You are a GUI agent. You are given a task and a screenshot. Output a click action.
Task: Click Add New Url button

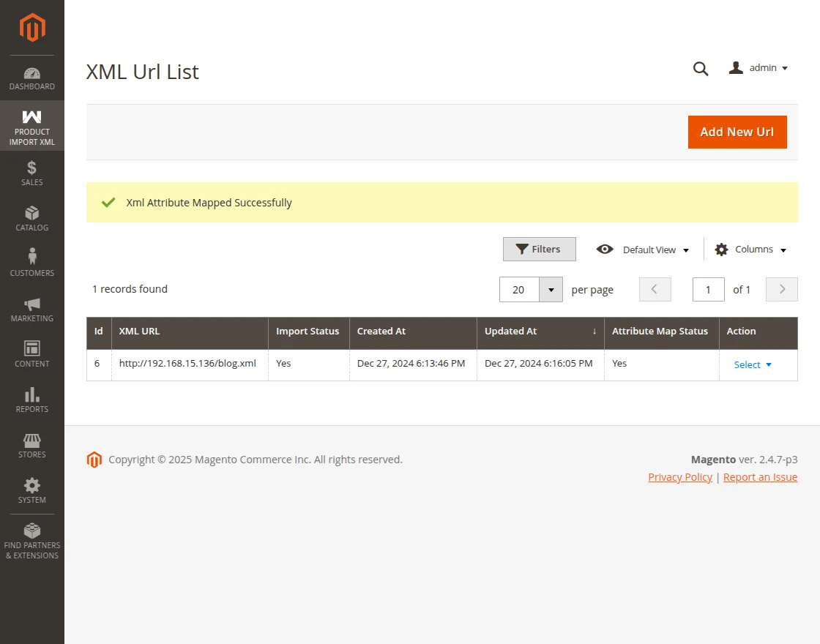pyautogui.click(x=737, y=132)
